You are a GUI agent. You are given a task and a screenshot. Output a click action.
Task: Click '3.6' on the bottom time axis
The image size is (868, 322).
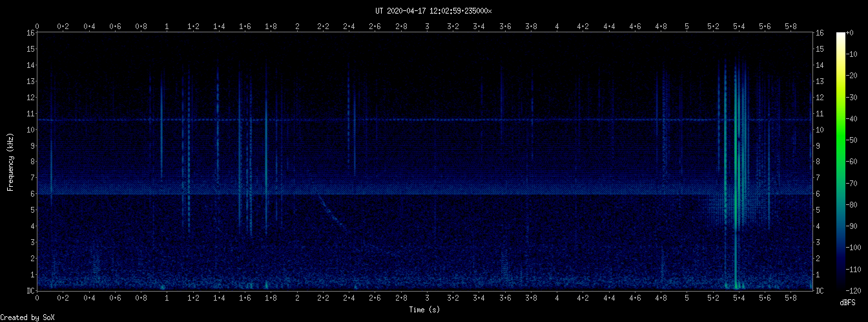tap(505, 298)
